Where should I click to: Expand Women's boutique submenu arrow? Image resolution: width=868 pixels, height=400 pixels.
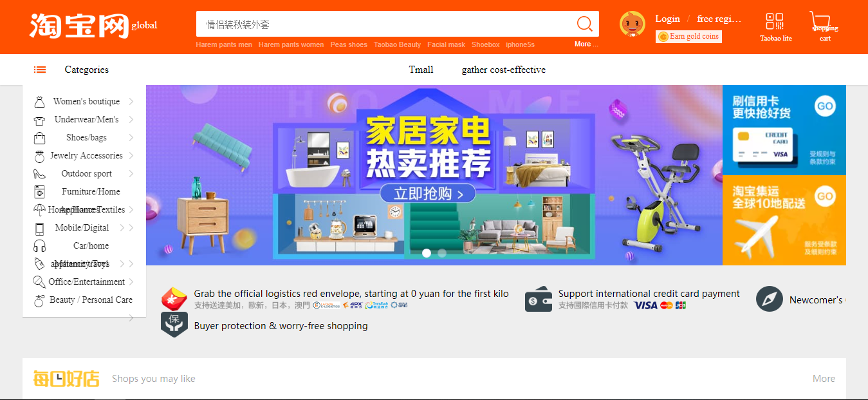click(131, 102)
